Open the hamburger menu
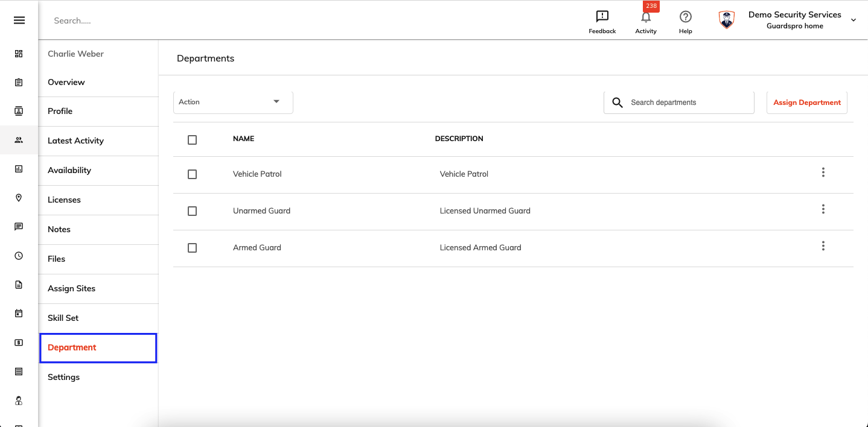The image size is (868, 427). 19,21
